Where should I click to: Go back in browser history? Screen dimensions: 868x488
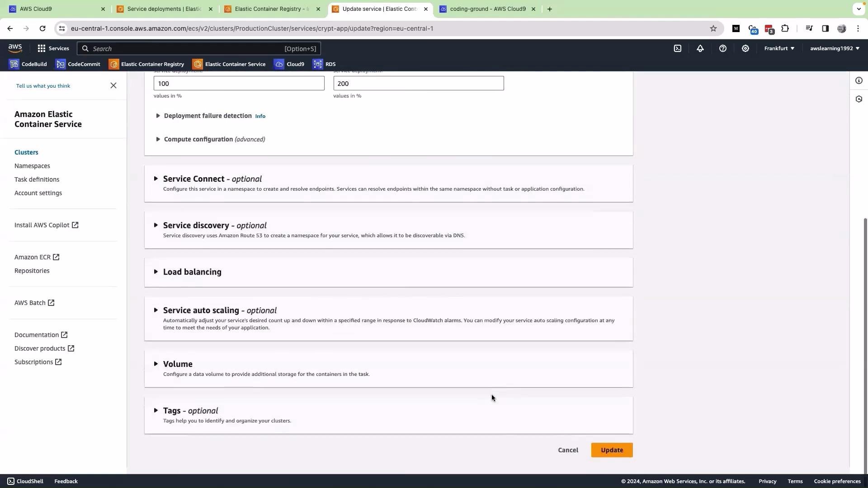pyautogui.click(x=10, y=28)
